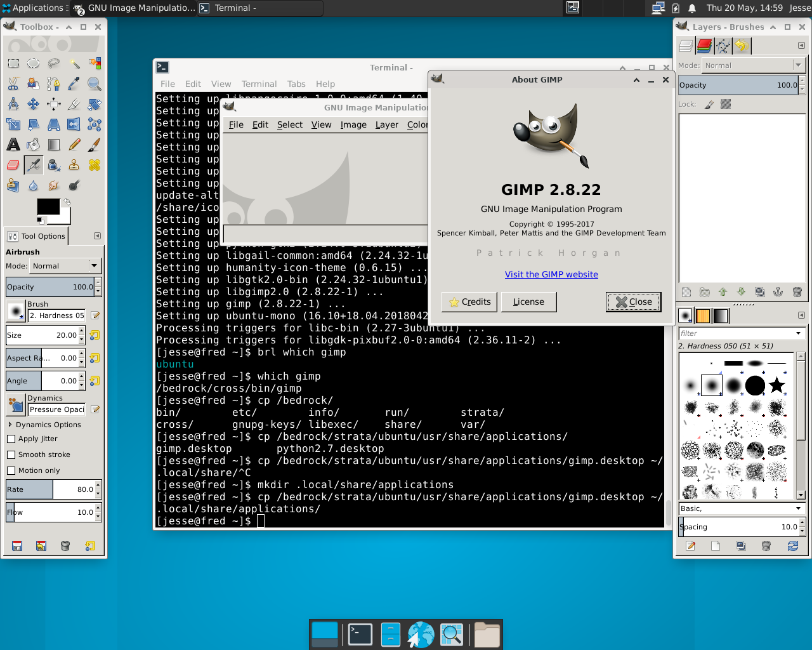Open the Layers Mode Normal dropdown

coord(753,65)
